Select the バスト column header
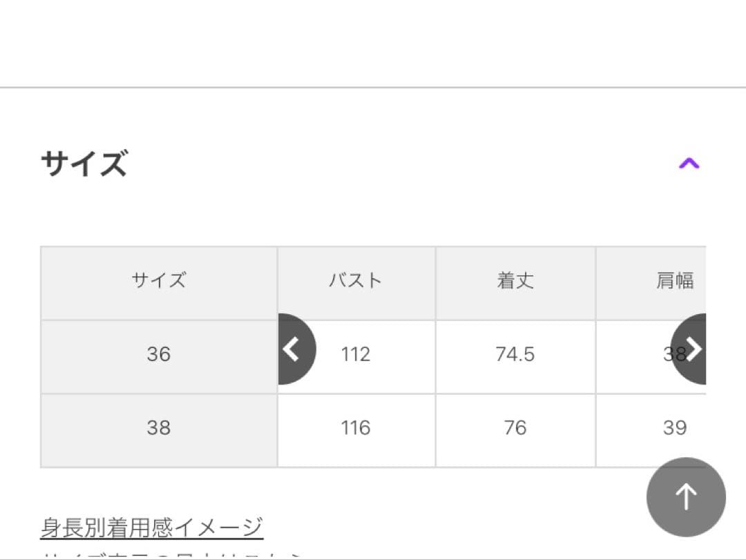 click(x=355, y=280)
